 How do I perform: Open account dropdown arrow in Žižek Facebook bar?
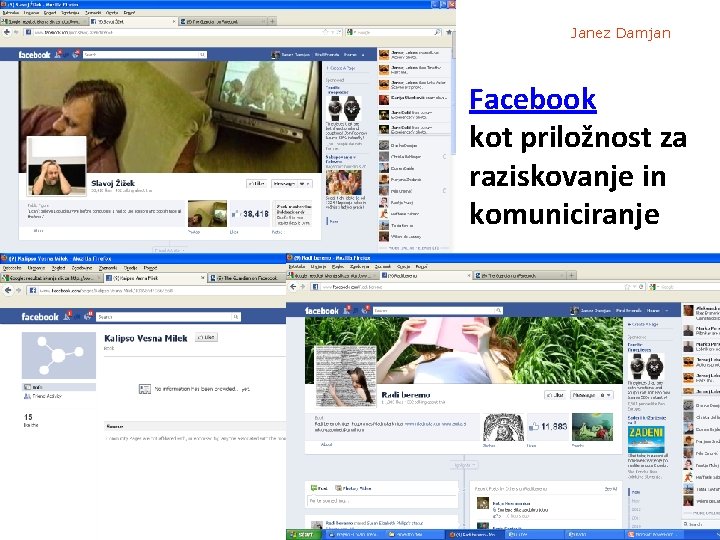pyautogui.click(x=363, y=55)
